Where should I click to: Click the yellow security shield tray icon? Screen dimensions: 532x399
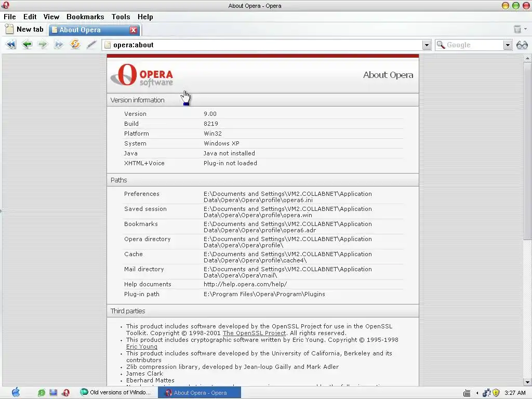496,393
